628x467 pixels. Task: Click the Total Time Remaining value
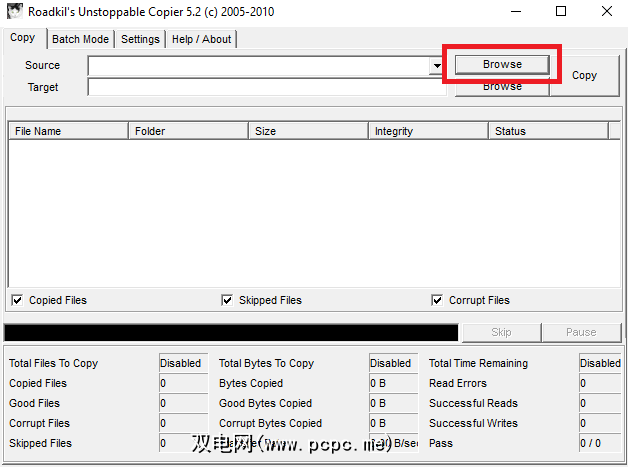(x=600, y=363)
